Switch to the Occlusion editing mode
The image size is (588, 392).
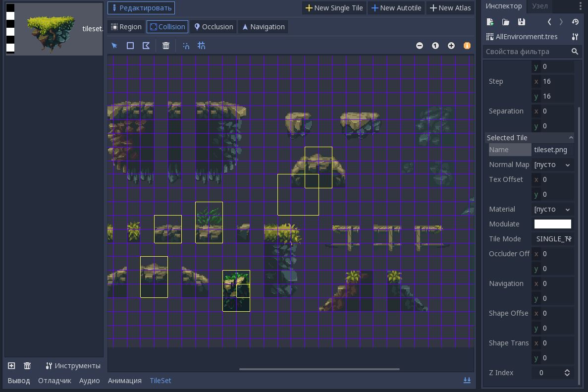pos(214,27)
